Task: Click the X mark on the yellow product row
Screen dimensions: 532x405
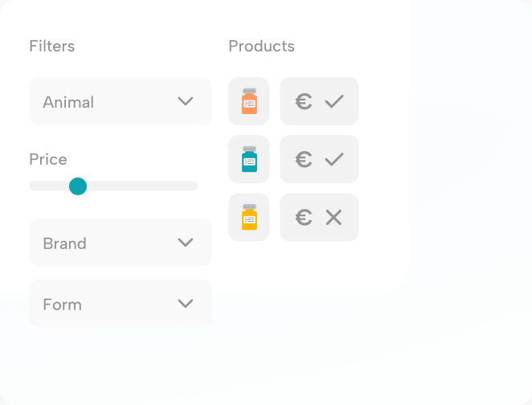Action: [334, 217]
